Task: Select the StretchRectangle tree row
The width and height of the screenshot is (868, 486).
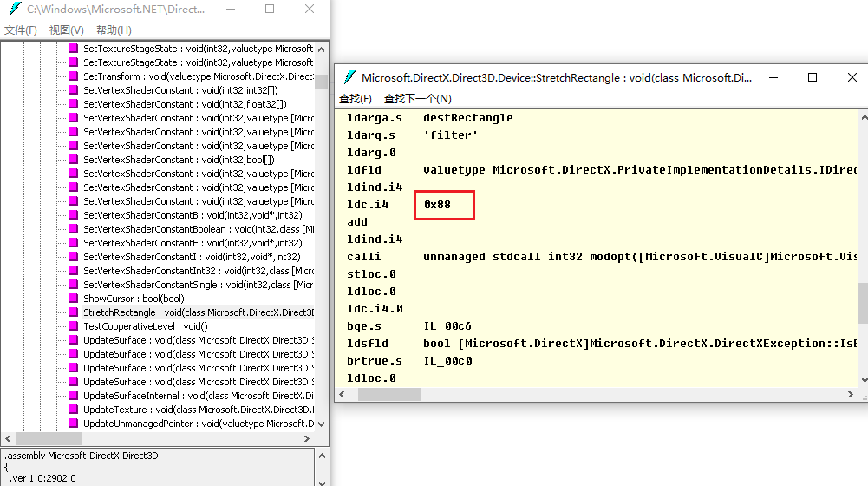Action: pyautogui.click(x=199, y=312)
